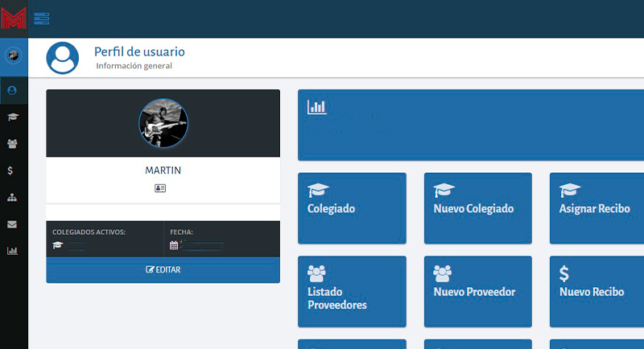Image resolution: width=644 pixels, height=349 pixels.
Task: Open the group users sidebar menu
Action: (x=12, y=144)
